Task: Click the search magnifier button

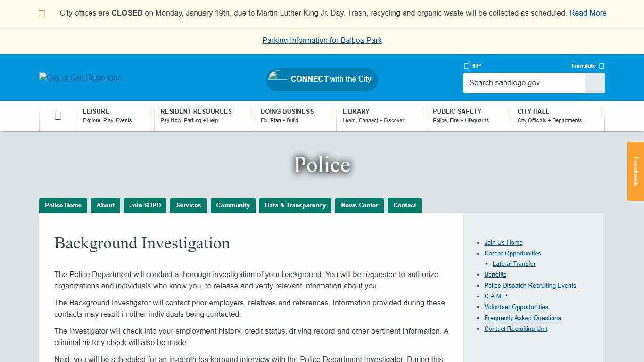Action: coord(594,83)
